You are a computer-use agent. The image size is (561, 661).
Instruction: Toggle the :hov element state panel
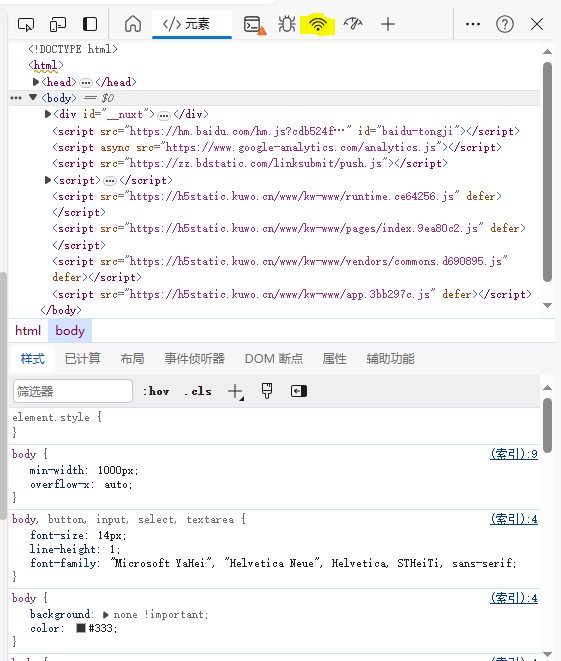click(156, 391)
